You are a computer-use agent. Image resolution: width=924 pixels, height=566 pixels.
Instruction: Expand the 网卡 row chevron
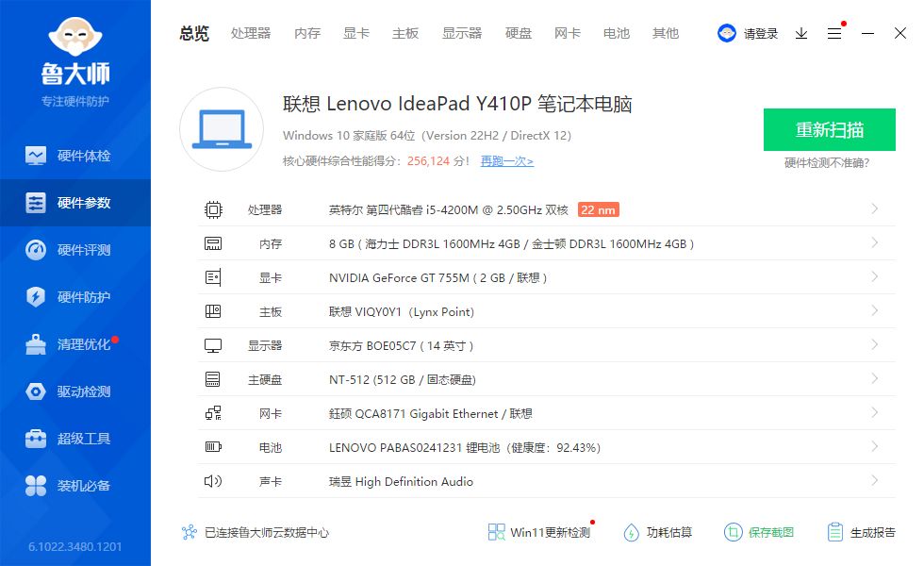coord(875,412)
